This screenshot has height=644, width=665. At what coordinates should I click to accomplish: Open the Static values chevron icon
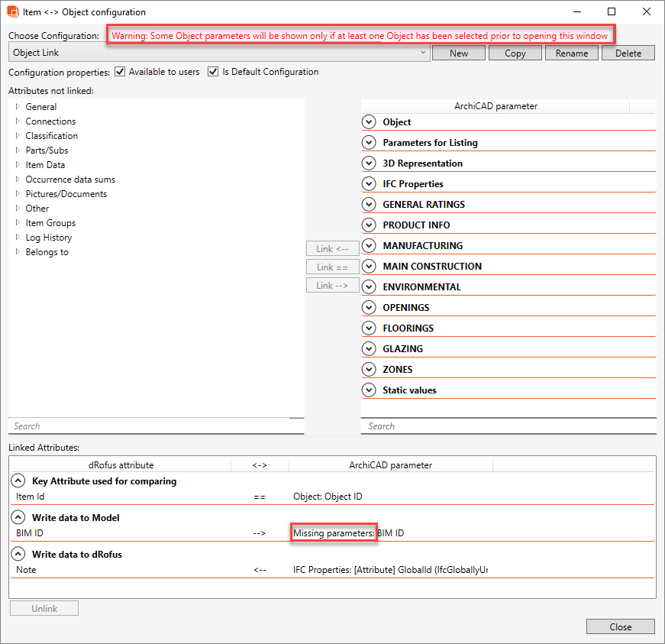[370, 390]
